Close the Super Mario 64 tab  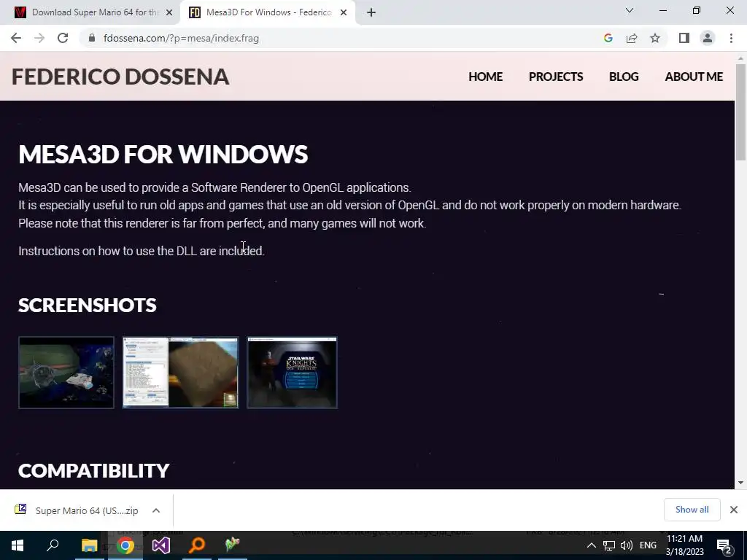pyautogui.click(x=169, y=12)
